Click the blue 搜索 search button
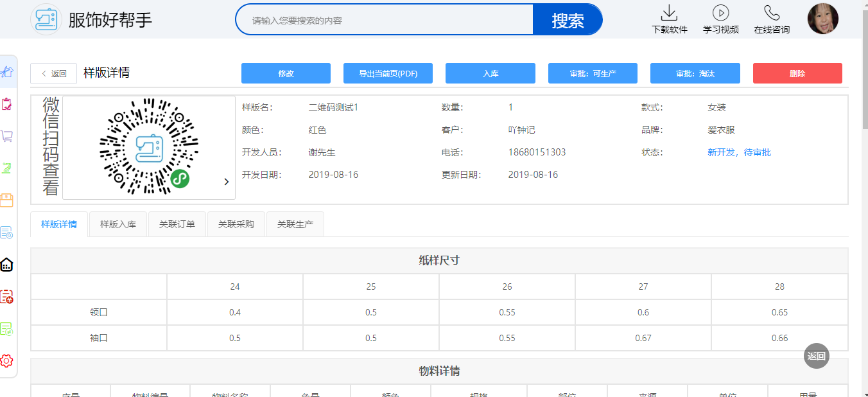This screenshot has height=397, width=868. tap(568, 20)
